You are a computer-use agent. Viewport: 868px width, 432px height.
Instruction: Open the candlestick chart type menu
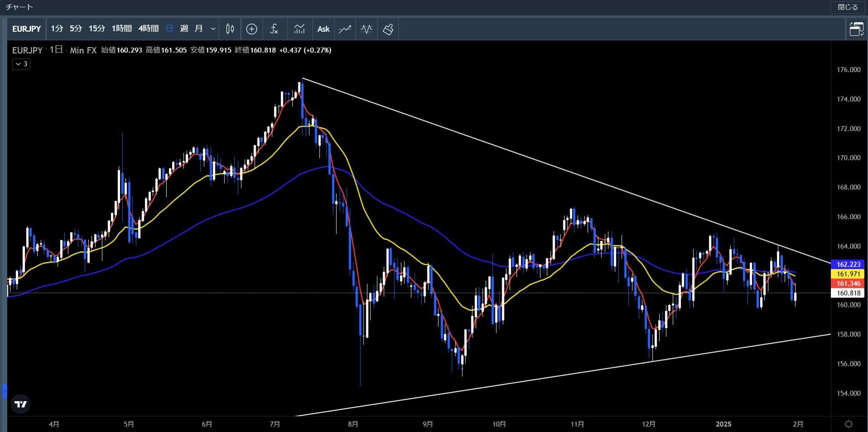230,29
